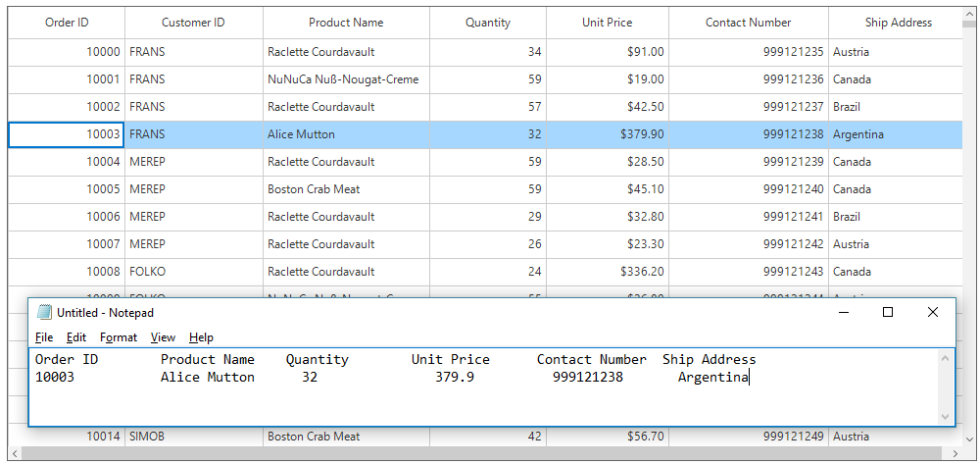980x464 pixels.
Task: Click Notepad scrollbar up arrow
Action: (945, 358)
